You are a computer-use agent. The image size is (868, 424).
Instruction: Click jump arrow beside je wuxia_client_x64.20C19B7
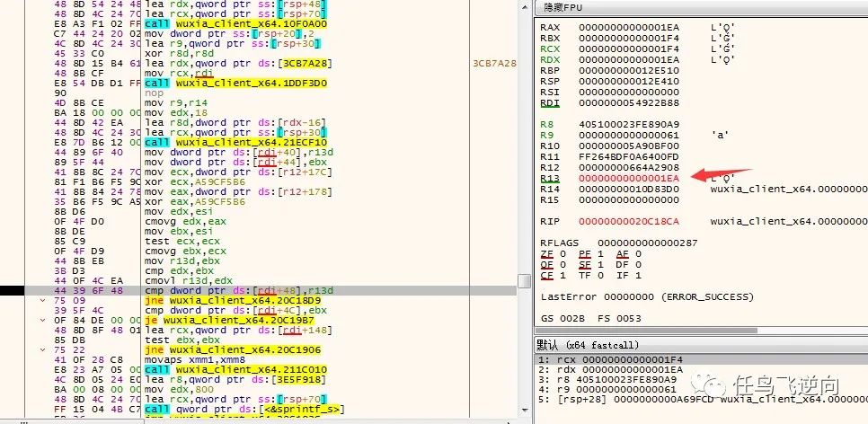43,320
